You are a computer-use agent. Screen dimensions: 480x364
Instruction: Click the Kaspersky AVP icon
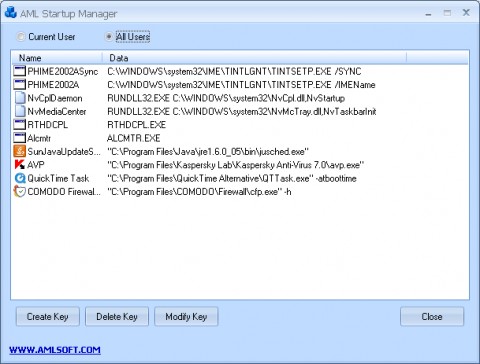20,165
